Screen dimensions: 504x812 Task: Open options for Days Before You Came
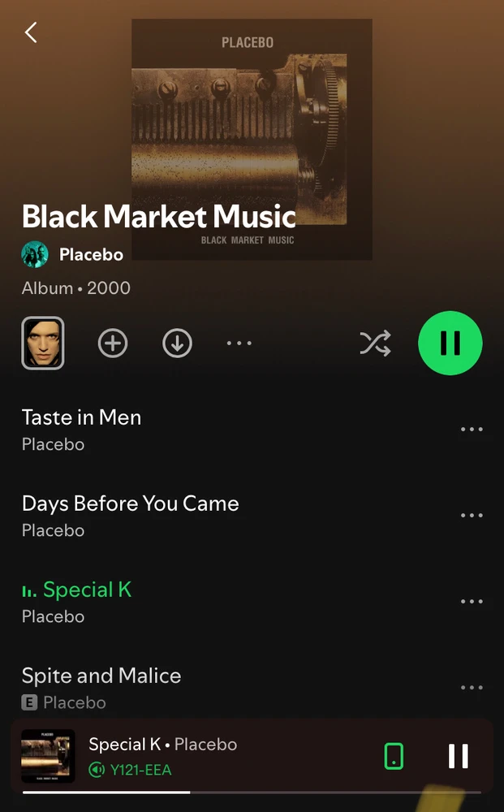coord(472,516)
